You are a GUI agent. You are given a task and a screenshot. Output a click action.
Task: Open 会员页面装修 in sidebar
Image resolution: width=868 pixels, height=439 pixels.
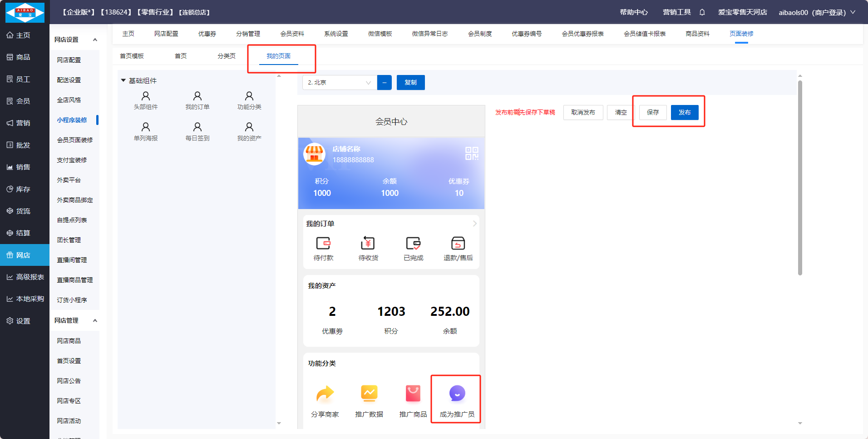(x=74, y=140)
